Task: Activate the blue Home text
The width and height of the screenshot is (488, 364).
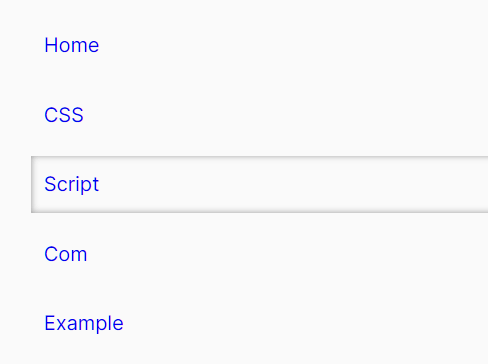Action: [72, 45]
